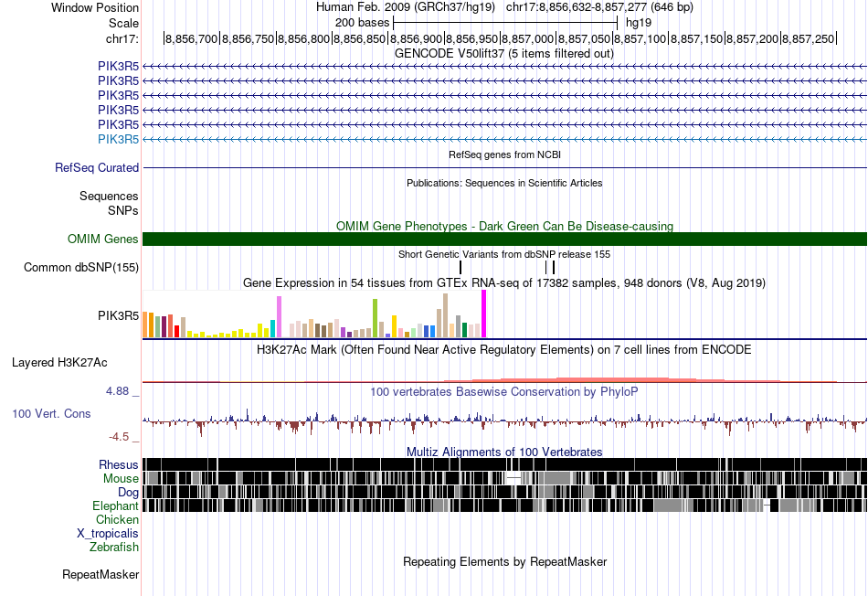Open the 100 Vert. Cons track label
Screen dimensions: 868x596
[x=51, y=414]
